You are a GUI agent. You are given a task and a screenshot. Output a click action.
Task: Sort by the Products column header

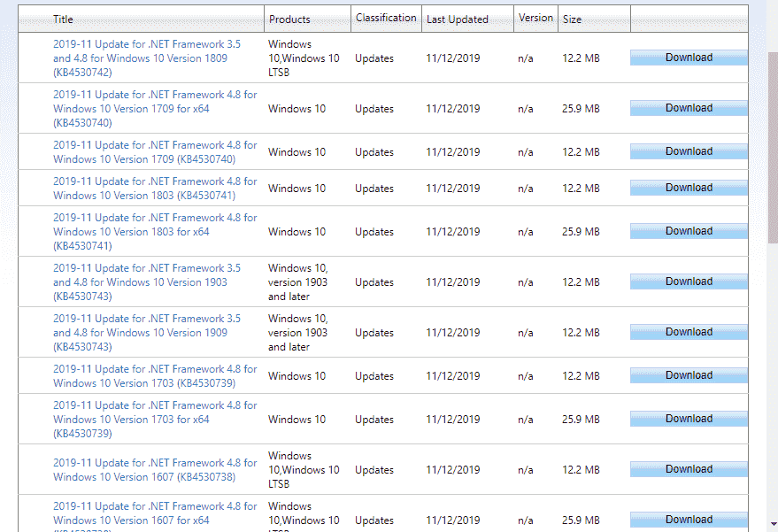(x=289, y=19)
